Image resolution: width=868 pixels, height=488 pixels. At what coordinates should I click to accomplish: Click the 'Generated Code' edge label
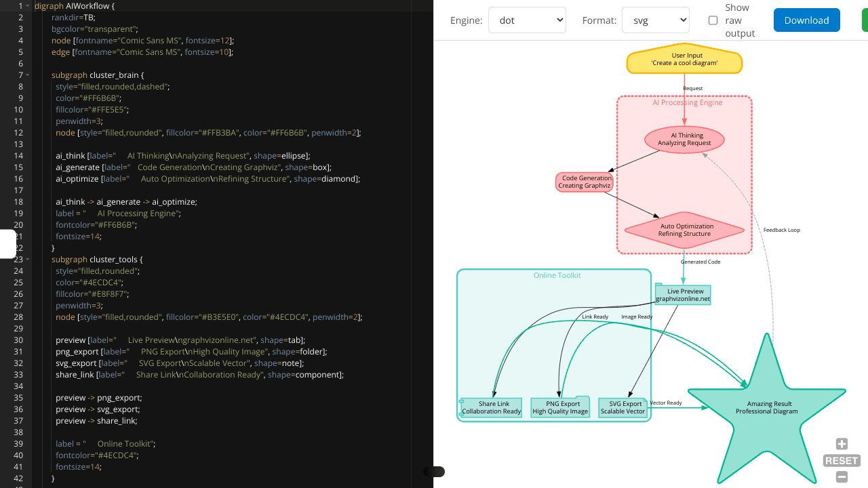tap(701, 262)
